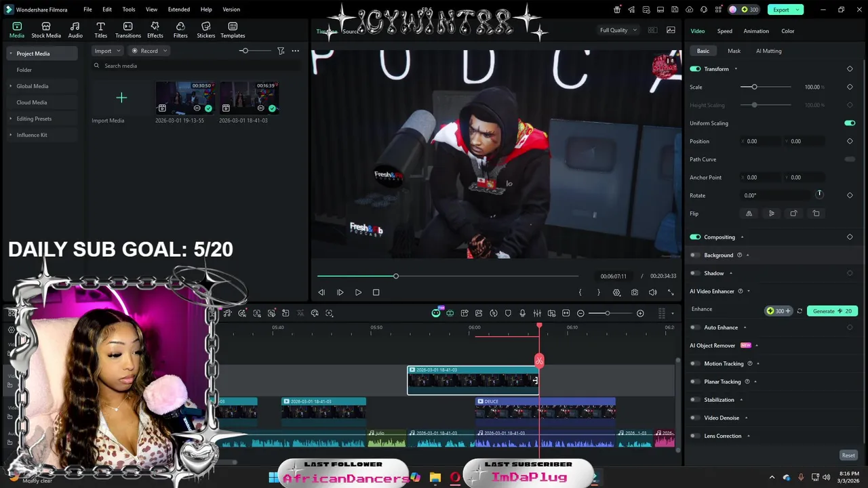Open the Filters panel

point(180,30)
